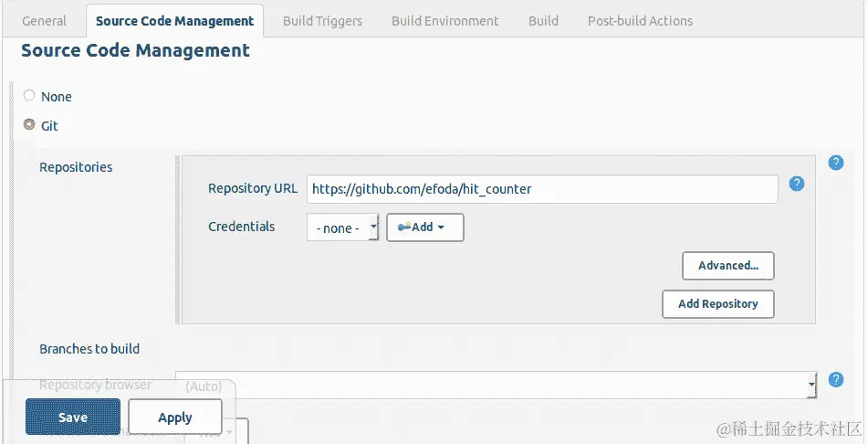Open help for the Repositories section
This screenshot has width=868, height=444.
pyautogui.click(x=836, y=163)
